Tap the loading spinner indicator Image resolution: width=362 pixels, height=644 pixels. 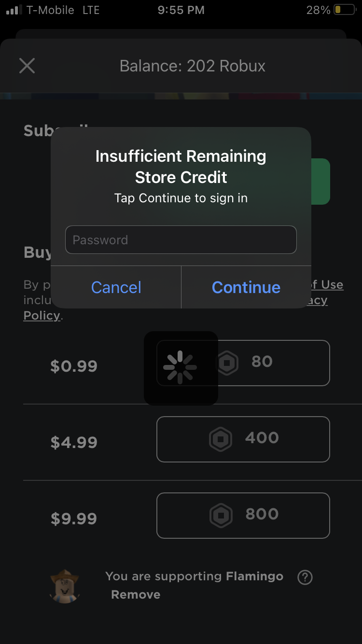coord(181,368)
